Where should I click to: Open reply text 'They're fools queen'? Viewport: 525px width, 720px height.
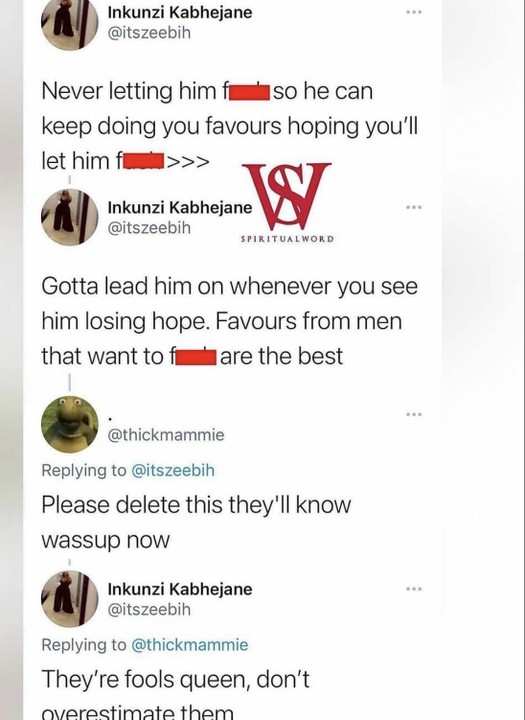(x=175, y=694)
